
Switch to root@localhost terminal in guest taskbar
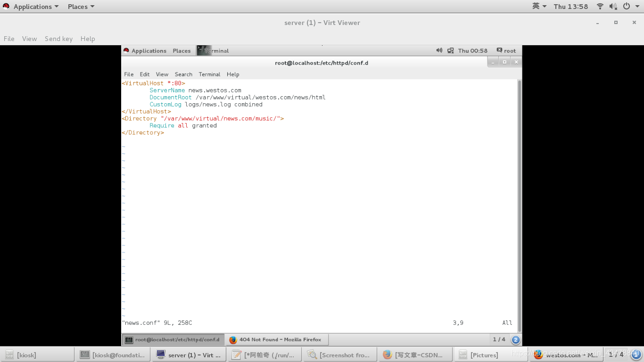pos(173,339)
